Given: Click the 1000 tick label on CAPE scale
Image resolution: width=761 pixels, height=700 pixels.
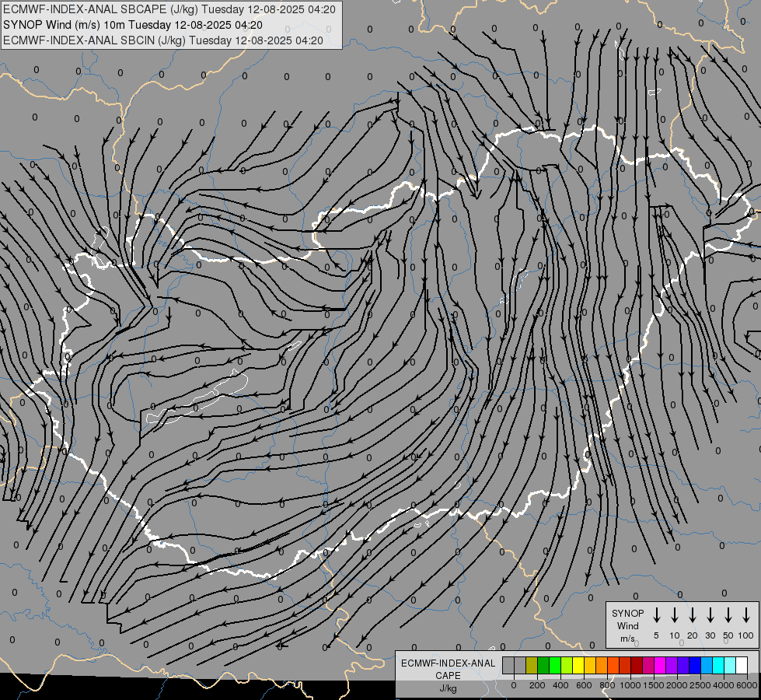Looking at the screenshot, I should (630, 685).
